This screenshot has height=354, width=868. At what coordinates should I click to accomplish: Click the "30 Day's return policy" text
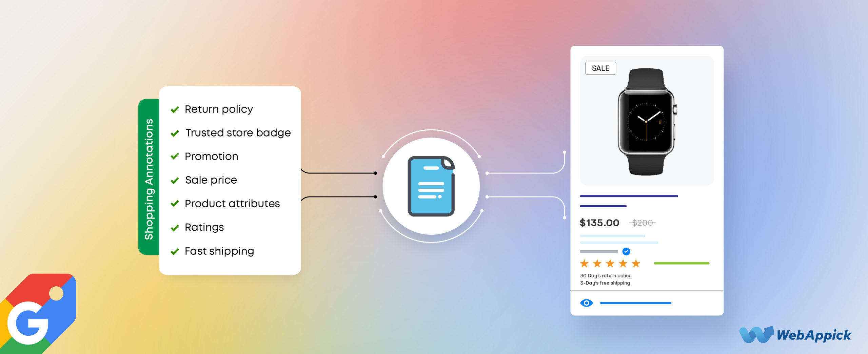tap(606, 276)
